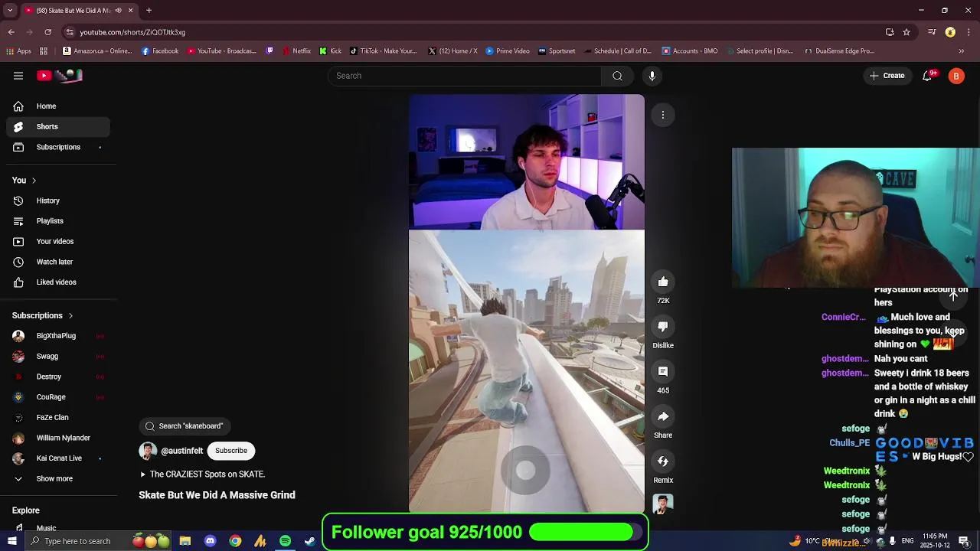980x551 pixels.
Task: Select Shorts in the sidebar
Action: pos(58,127)
